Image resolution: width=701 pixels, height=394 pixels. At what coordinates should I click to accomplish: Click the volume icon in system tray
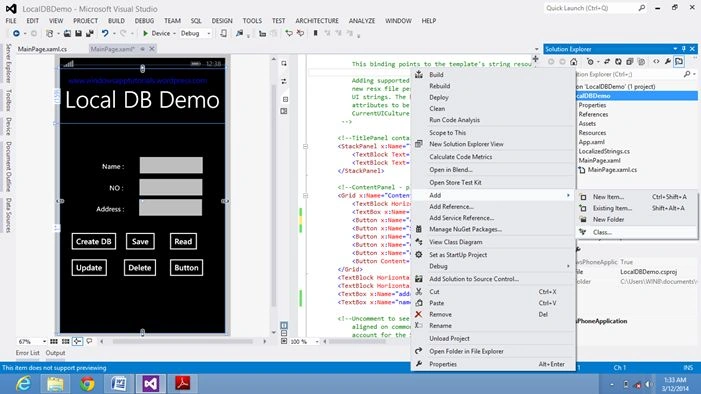point(648,385)
